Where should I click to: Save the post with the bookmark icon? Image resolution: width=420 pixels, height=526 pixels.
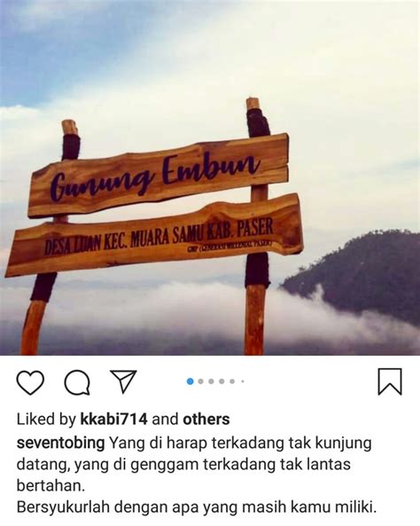pyautogui.click(x=390, y=381)
